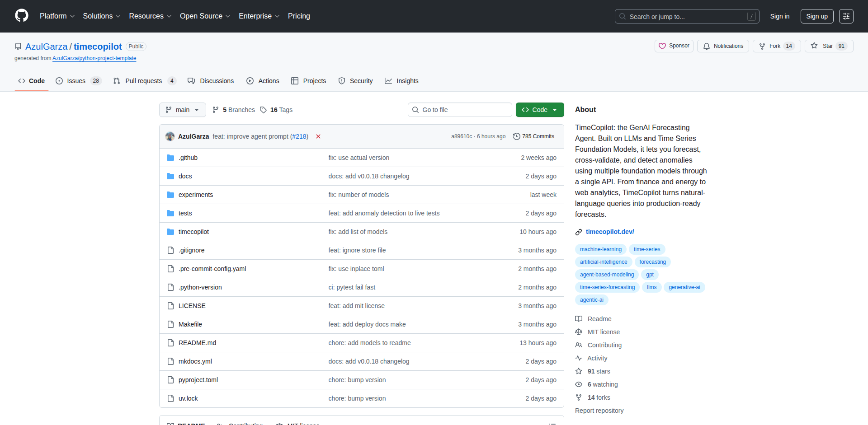
Task: Expand the Resources menu
Action: point(150,16)
